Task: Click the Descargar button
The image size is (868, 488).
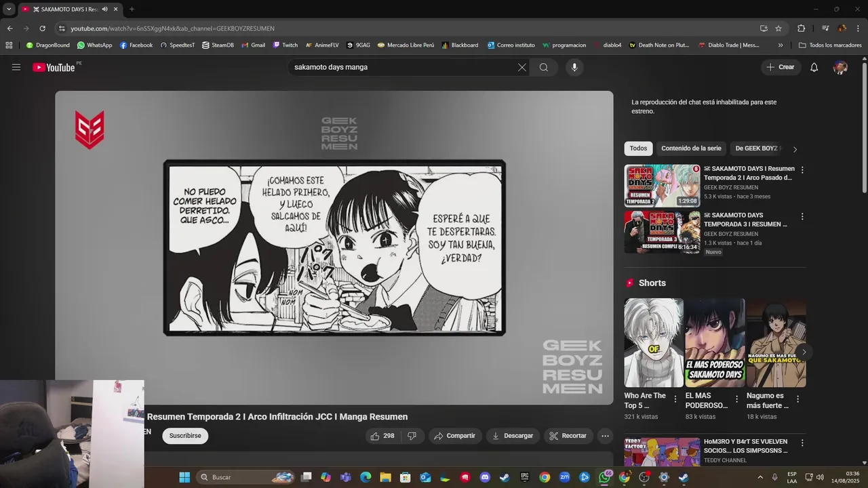Action: coord(513,436)
